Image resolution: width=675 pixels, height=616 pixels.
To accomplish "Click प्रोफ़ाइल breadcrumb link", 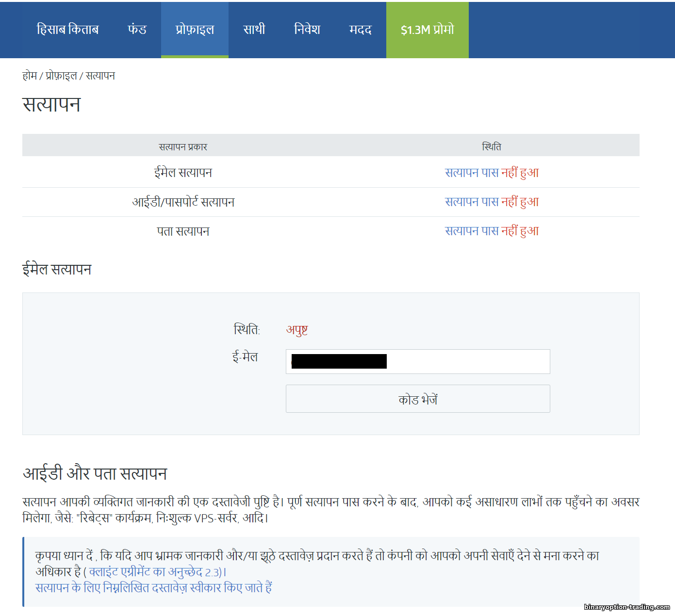I will tap(61, 76).
